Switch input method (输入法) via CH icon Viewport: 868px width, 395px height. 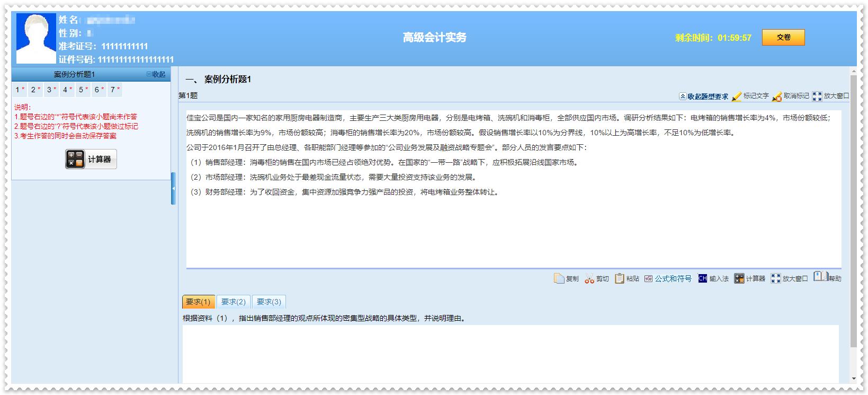703,278
